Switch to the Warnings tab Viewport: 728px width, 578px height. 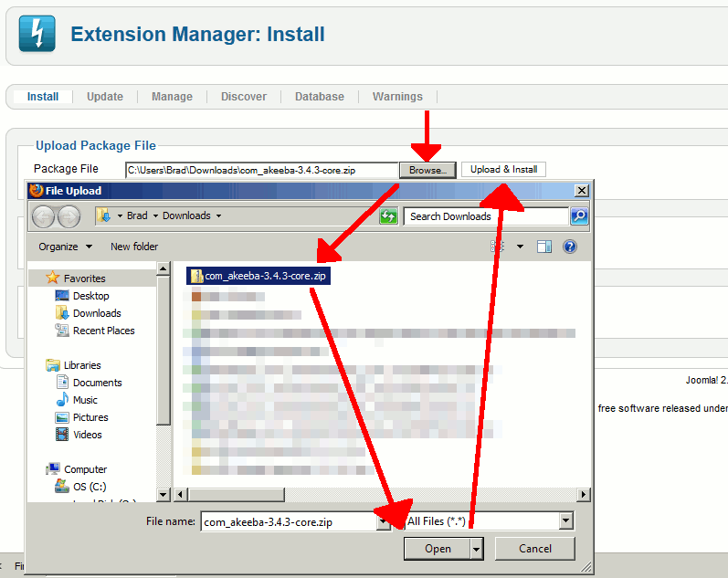[397, 97]
